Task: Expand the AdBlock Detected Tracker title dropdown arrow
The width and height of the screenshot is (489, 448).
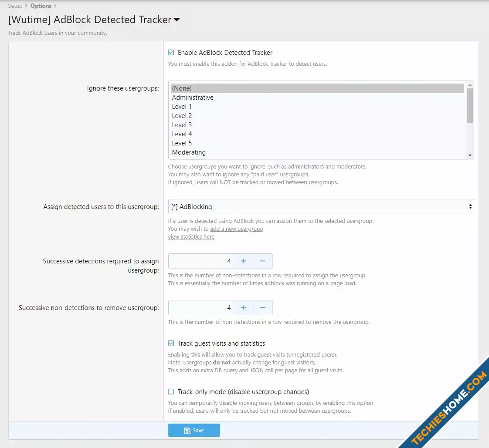Action: pos(177,20)
